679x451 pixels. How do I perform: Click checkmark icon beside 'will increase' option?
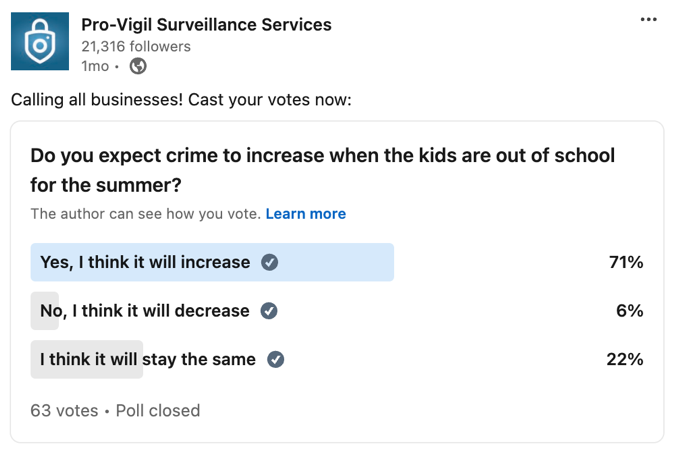269,262
